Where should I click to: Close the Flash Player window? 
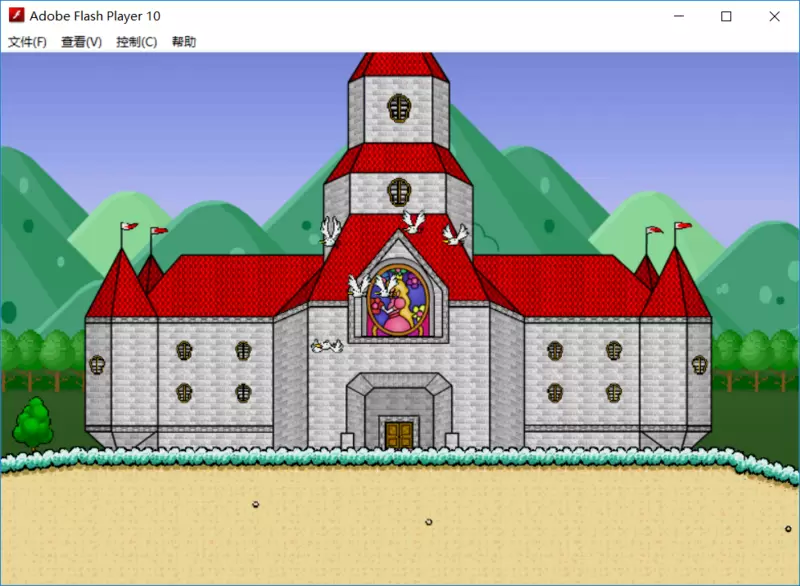point(774,16)
